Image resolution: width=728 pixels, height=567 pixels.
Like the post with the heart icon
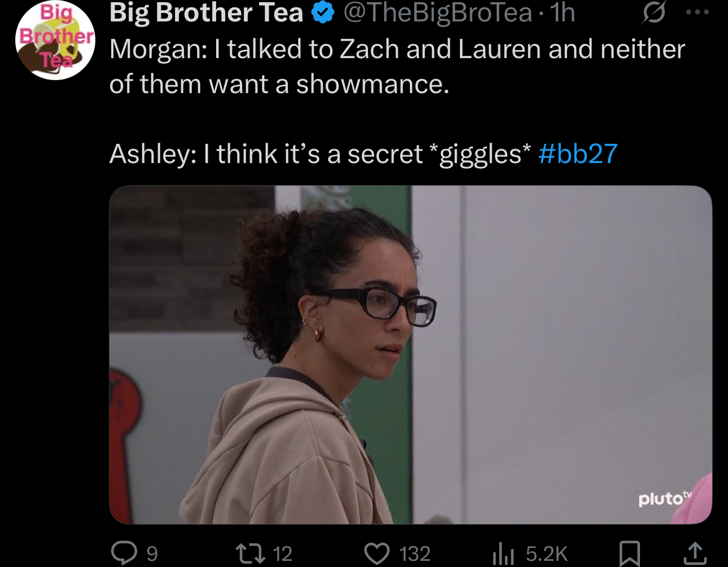pos(377,553)
